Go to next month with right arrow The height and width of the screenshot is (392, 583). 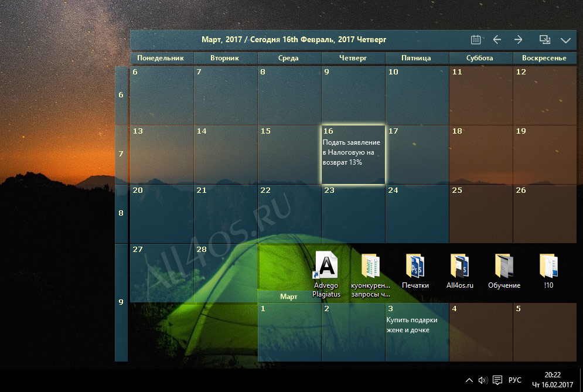pyautogui.click(x=519, y=39)
